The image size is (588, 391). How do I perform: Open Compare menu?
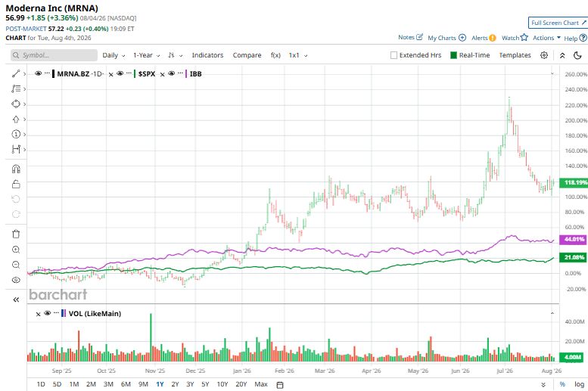247,55
